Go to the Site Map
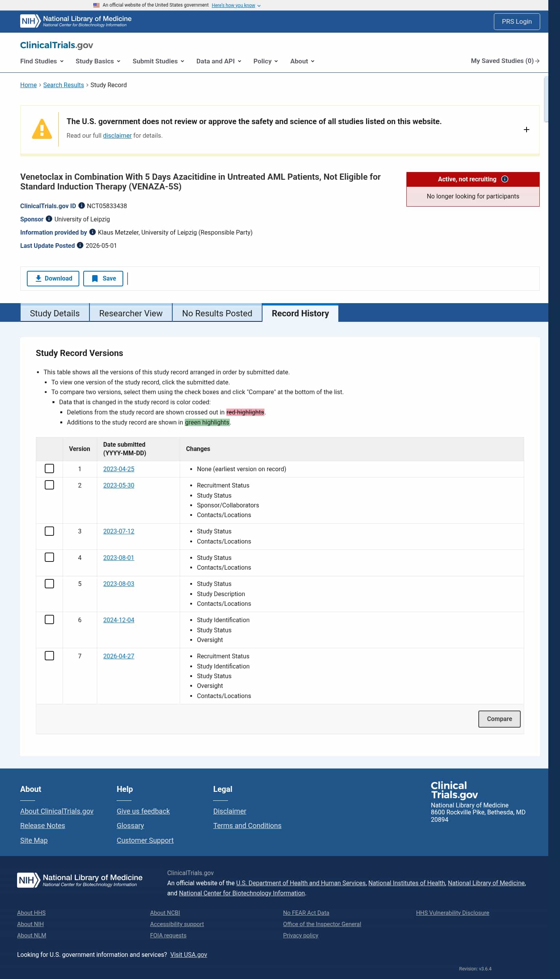 tap(34, 840)
